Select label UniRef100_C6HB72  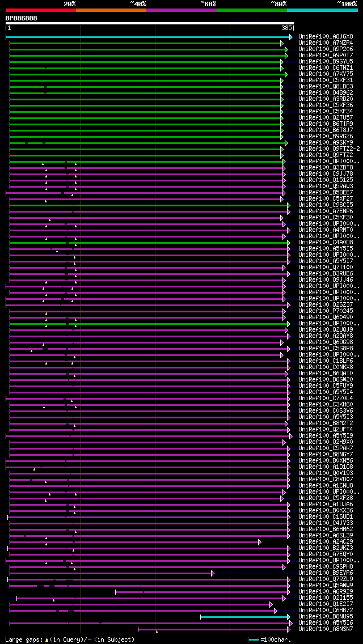coord(326,611)
